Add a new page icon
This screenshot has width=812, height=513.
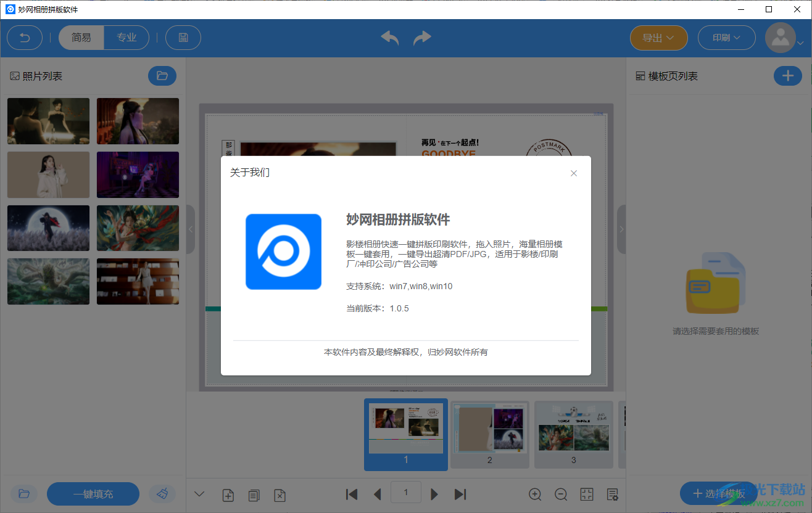tap(228, 495)
